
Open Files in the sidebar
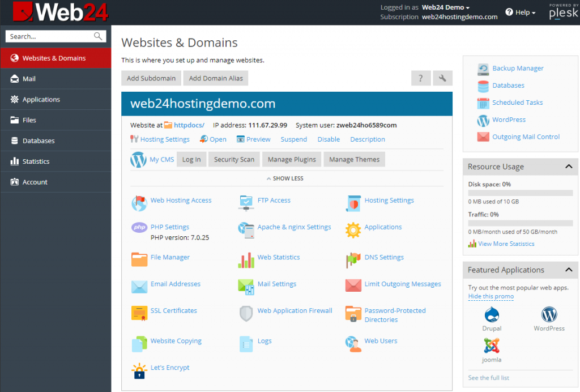point(56,120)
